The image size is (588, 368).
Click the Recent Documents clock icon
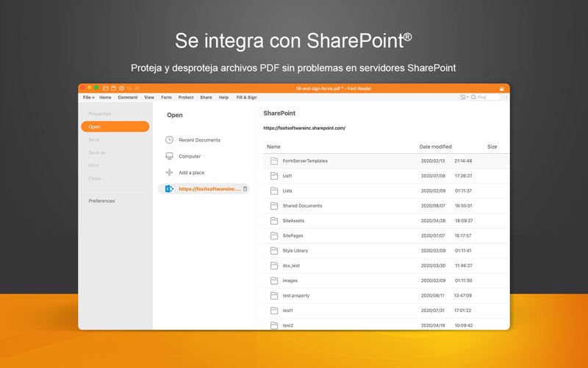coord(170,140)
